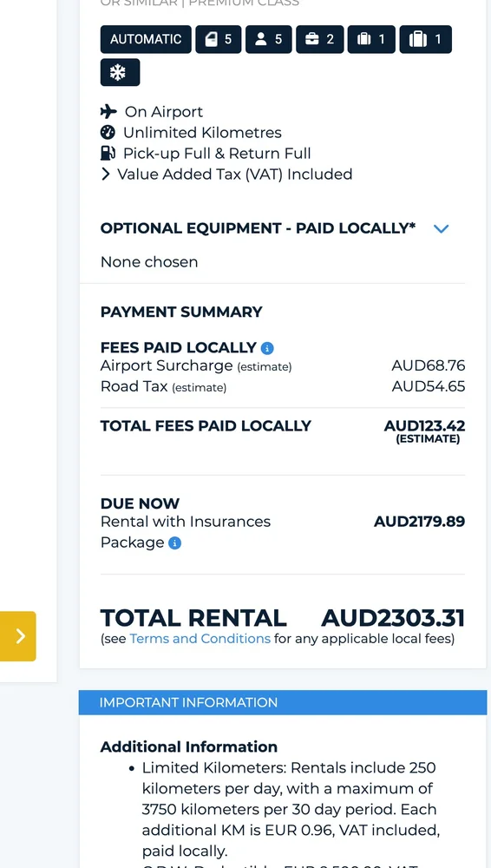491x868 pixels.
Task: Click the Payment Summary heading
Action: 181,312
